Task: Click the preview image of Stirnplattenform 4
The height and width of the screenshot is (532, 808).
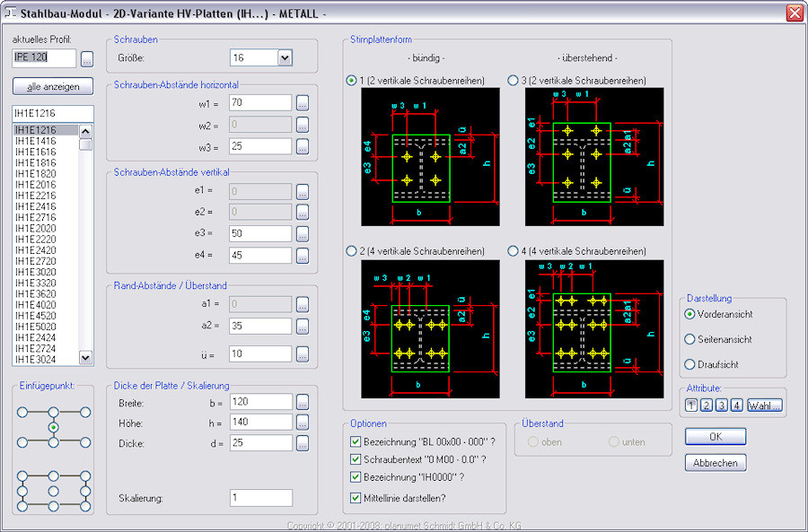Action: 594,329
